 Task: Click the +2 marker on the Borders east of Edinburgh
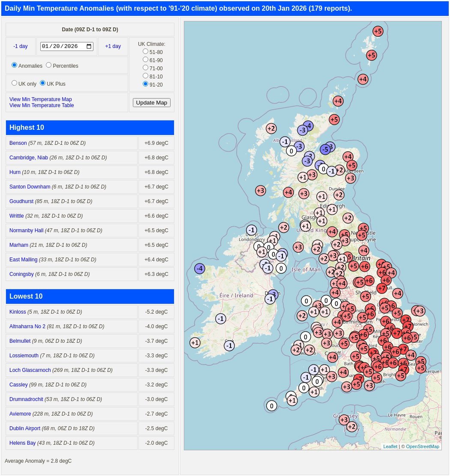[x=348, y=218]
